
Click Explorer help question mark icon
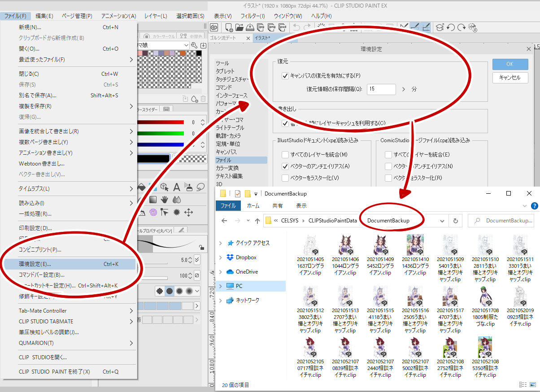(534, 206)
